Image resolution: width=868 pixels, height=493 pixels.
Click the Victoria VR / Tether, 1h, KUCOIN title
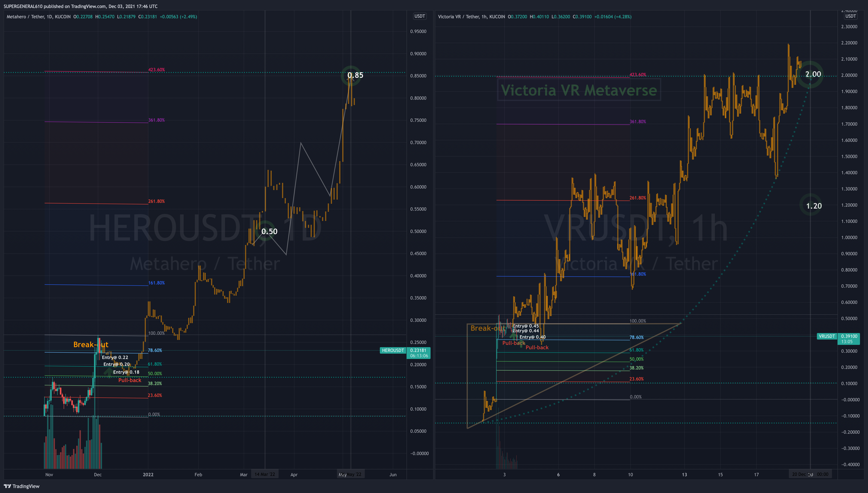pyautogui.click(x=471, y=17)
